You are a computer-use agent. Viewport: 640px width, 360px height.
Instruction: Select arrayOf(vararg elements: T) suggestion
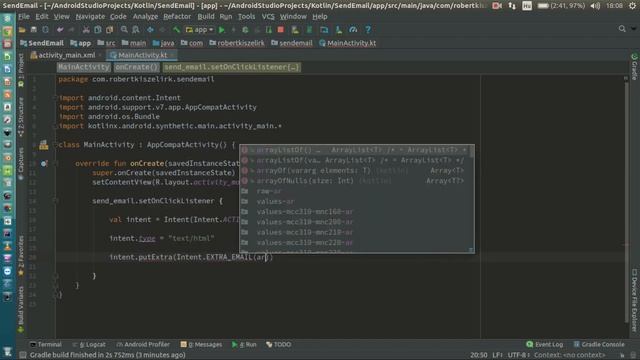pos(357,171)
